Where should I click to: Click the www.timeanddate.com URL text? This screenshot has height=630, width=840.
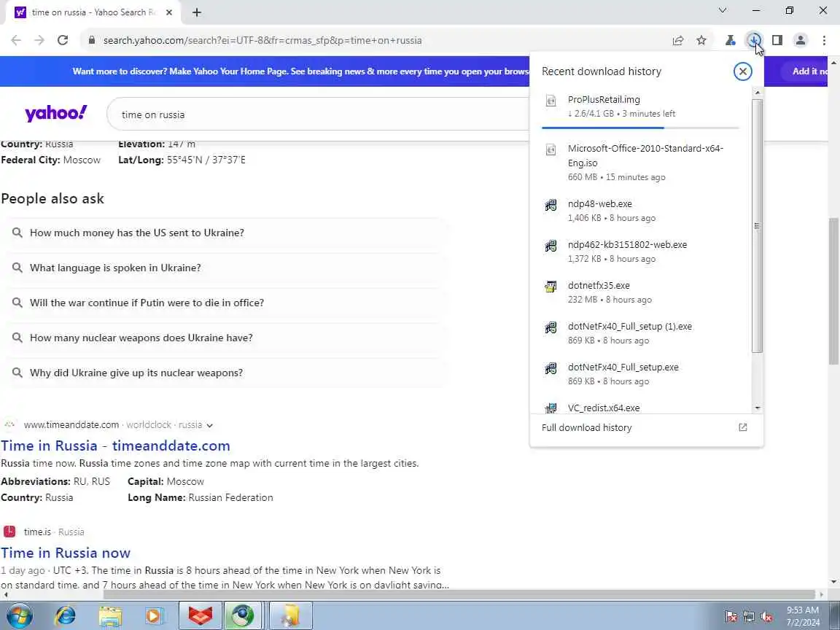[71, 425]
